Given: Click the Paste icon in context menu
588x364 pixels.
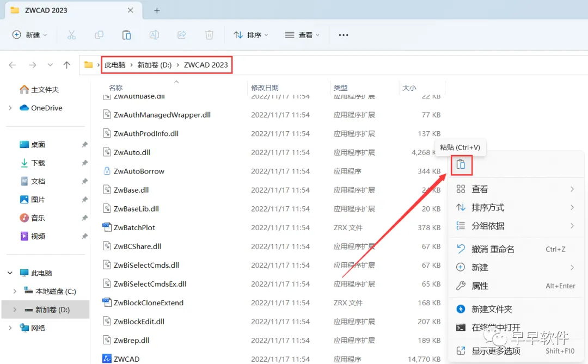Looking at the screenshot, I should tap(461, 164).
